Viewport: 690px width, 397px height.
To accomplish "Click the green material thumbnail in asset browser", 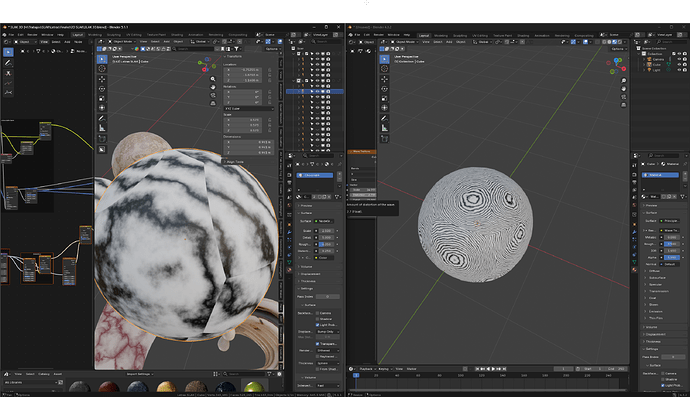I will pos(254,387).
